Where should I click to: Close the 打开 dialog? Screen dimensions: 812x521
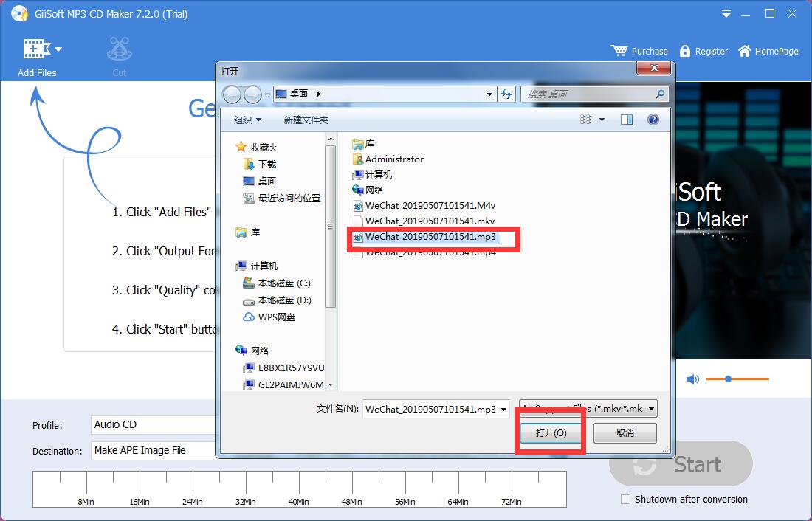tap(654, 68)
